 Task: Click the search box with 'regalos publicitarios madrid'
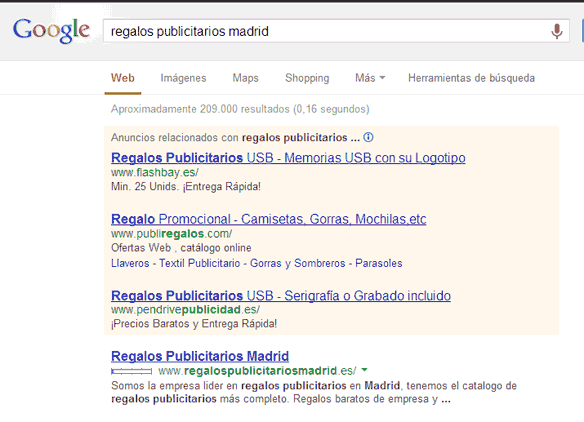point(336,31)
